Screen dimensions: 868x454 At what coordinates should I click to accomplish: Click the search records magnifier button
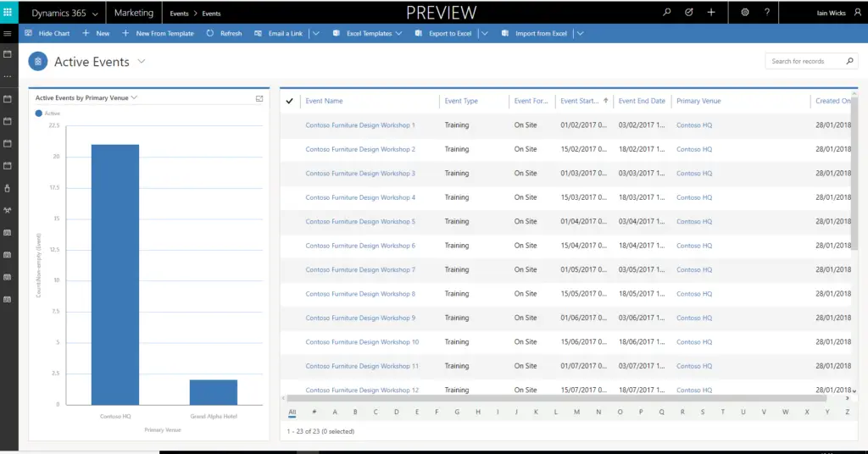tap(849, 61)
